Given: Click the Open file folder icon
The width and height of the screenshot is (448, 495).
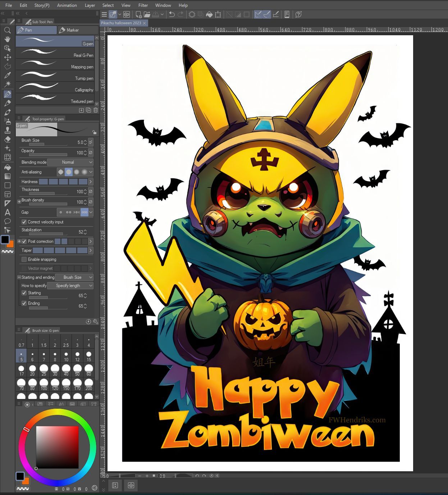Looking at the screenshot, I should pos(147,14).
